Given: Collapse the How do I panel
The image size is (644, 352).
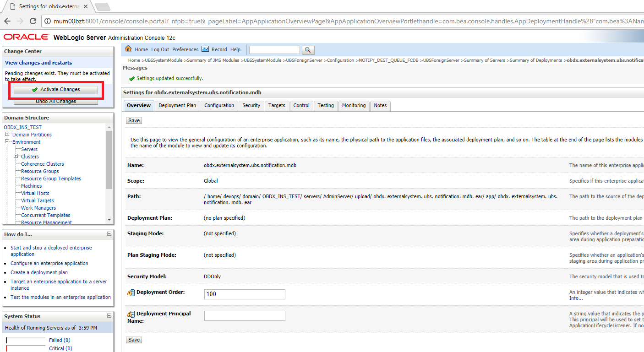Looking at the screenshot, I should [109, 234].
